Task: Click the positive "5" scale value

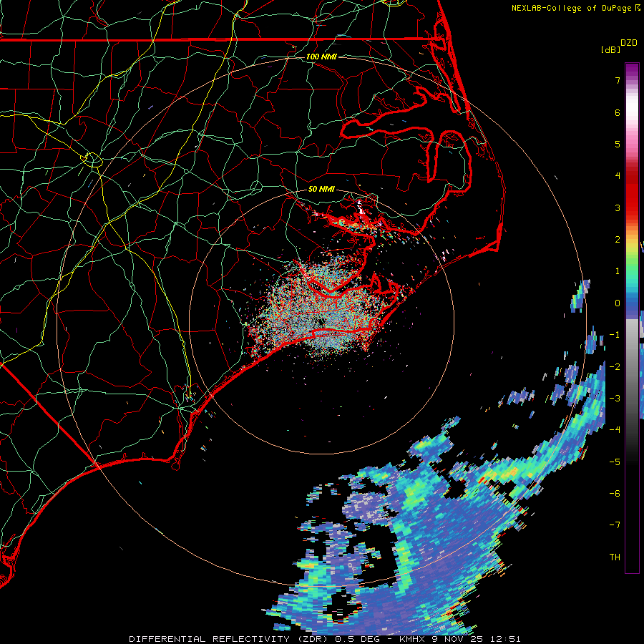Action: pos(618,144)
